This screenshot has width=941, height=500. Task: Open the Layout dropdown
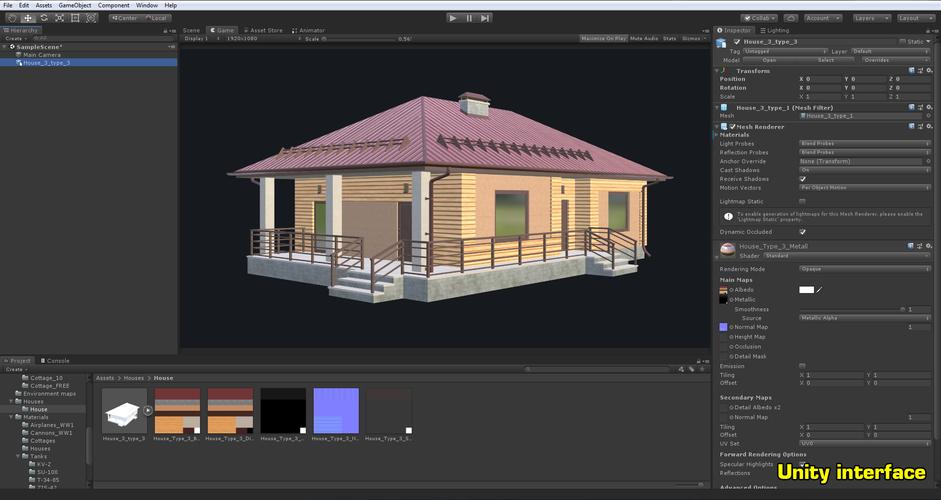(x=914, y=18)
